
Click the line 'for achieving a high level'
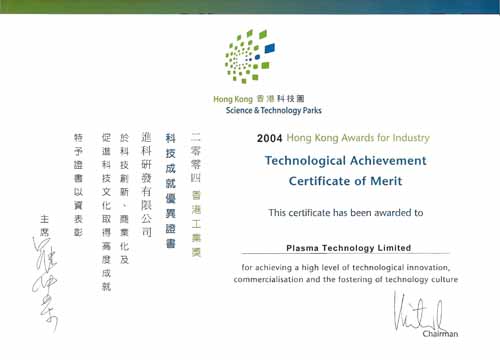(x=346, y=267)
